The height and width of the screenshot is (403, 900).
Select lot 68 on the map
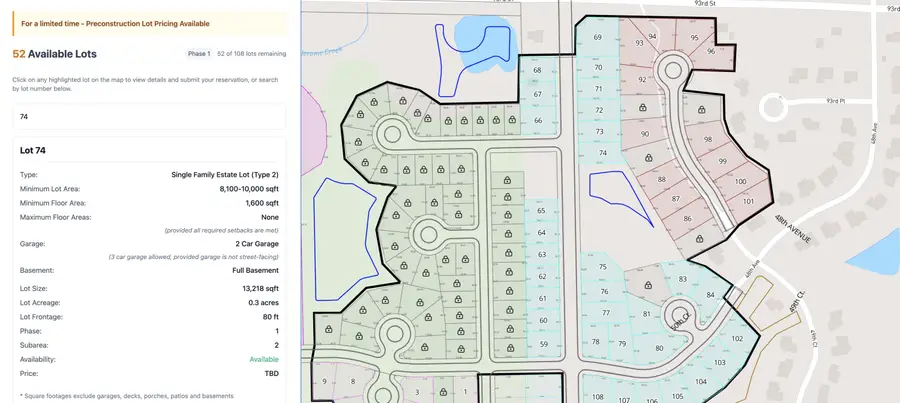click(x=537, y=70)
